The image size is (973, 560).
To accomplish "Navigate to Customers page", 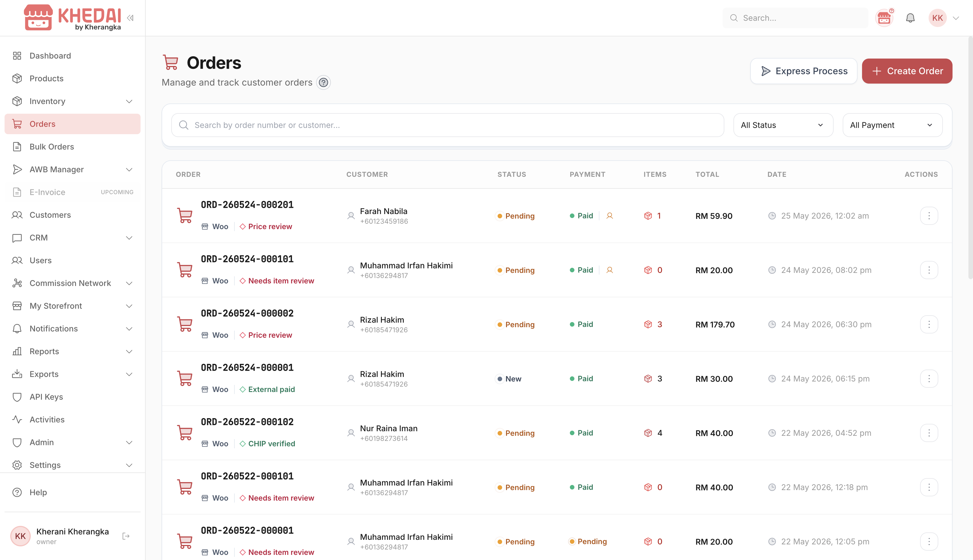I will click(72, 215).
